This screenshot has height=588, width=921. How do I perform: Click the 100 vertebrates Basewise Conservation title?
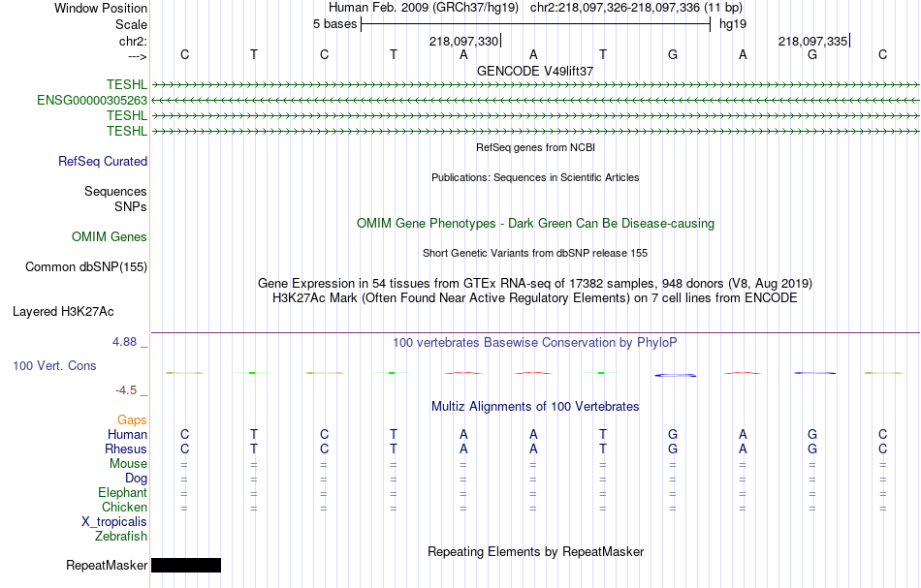coord(535,343)
